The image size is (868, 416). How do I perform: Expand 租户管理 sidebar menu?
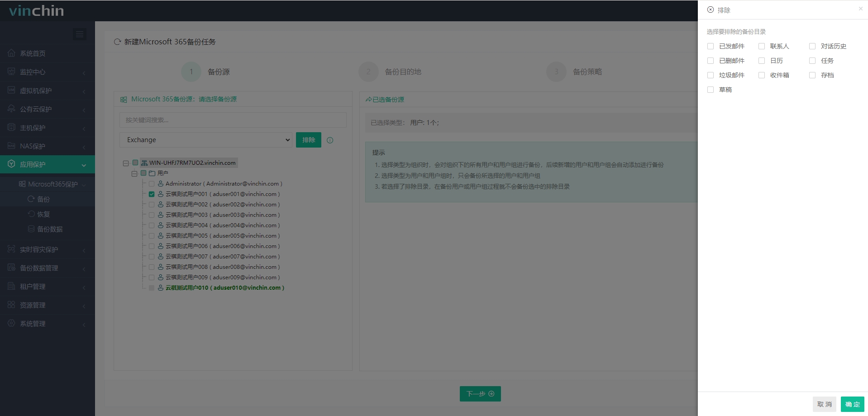48,287
